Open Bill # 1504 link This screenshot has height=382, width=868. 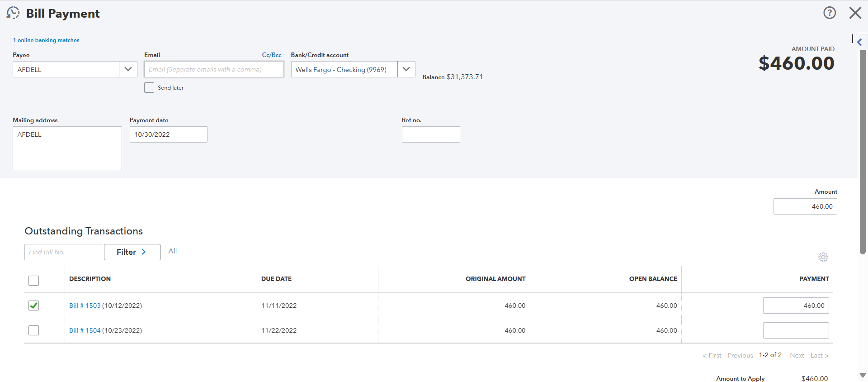(85, 330)
